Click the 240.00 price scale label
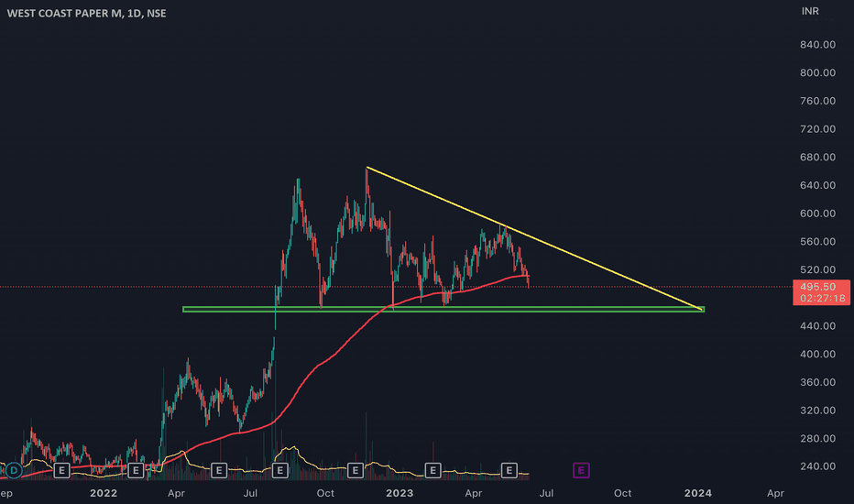This screenshot has width=854, height=504. 817,466
